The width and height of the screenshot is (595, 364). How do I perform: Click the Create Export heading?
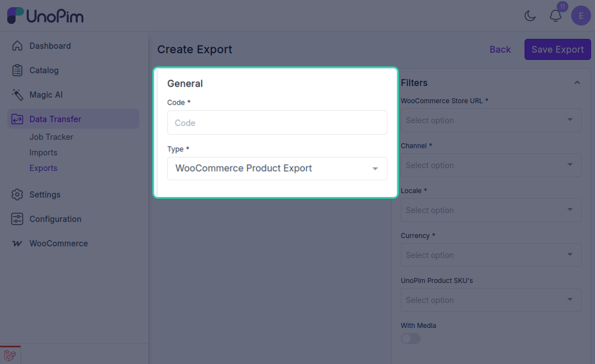tap(195, 49)
